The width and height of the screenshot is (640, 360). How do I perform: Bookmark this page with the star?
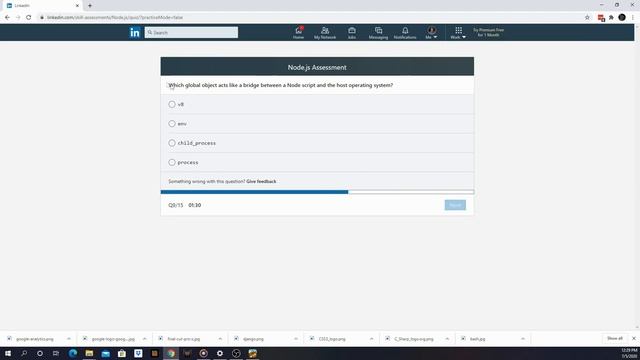click(x=587, y=18)
